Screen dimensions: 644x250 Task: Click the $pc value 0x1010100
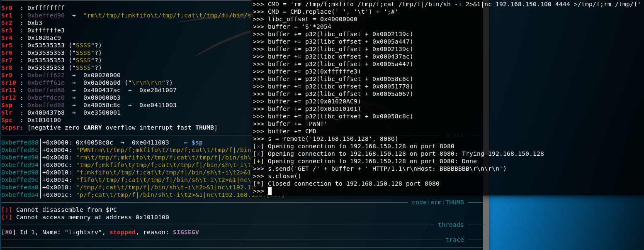click(x=44, y=120)
